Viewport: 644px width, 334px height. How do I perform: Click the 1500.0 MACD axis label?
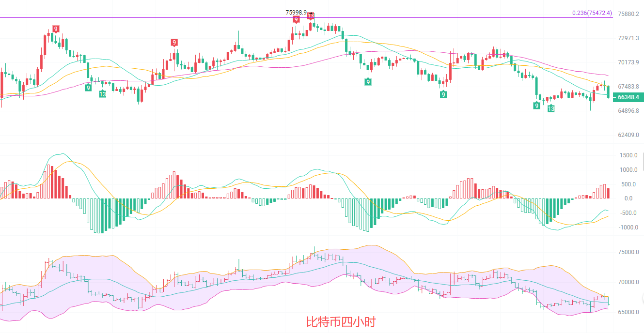point(628,155)
